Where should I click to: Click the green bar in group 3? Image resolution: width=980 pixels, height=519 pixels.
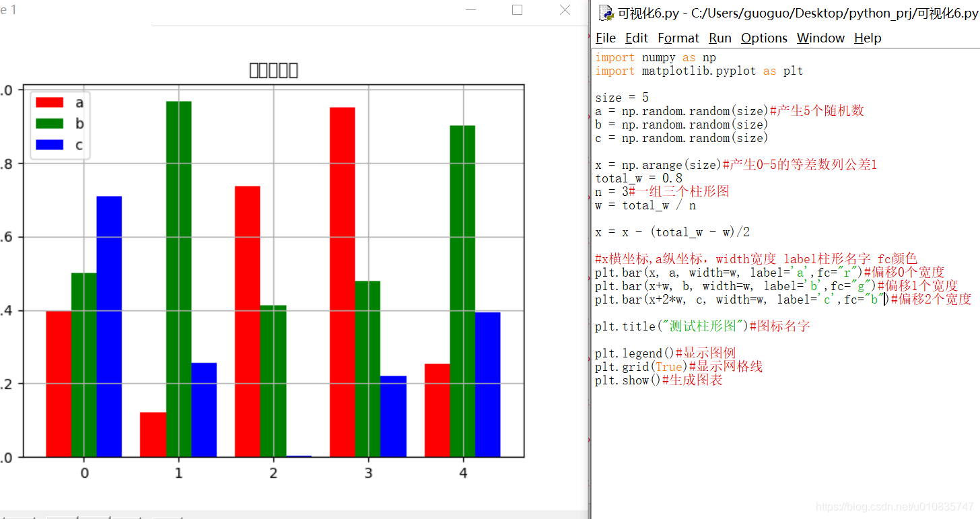[x=367, y=369]
